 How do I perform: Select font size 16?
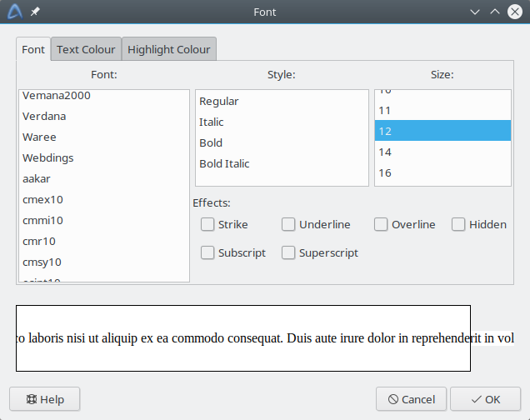click(x=385, y=172)
